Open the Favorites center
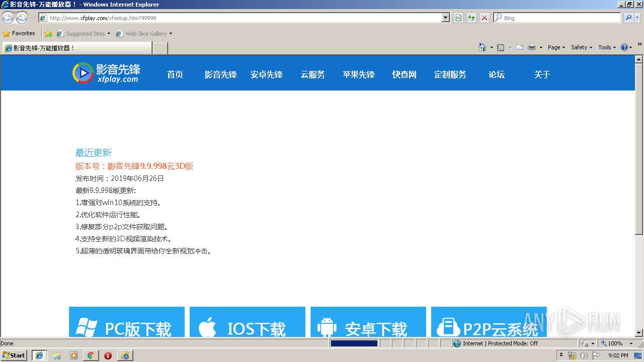Image resolution: width=644 pixels, height=362 pixels. coord(19,33)
